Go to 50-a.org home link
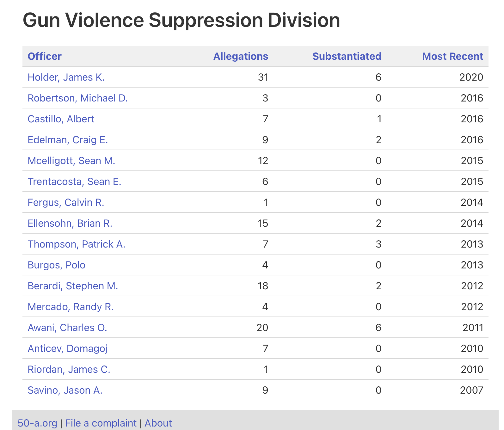Viewport: 504px width, 430px height. point(37,423)
